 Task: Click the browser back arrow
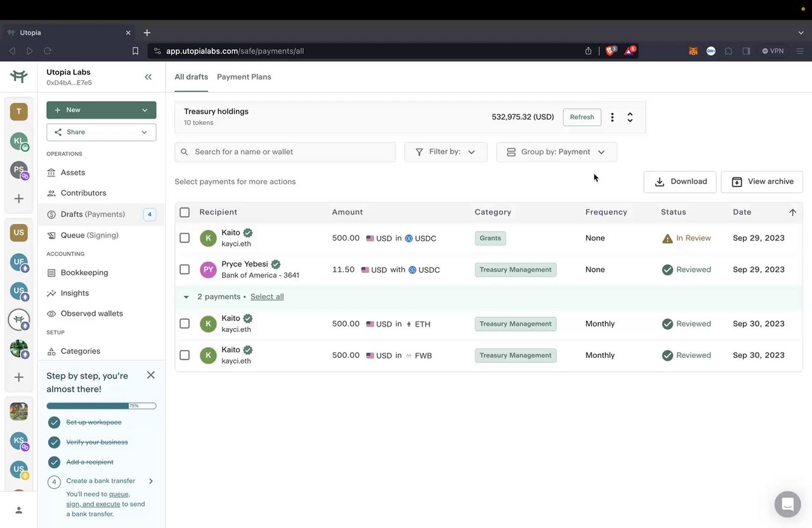[x=12, y=51]
